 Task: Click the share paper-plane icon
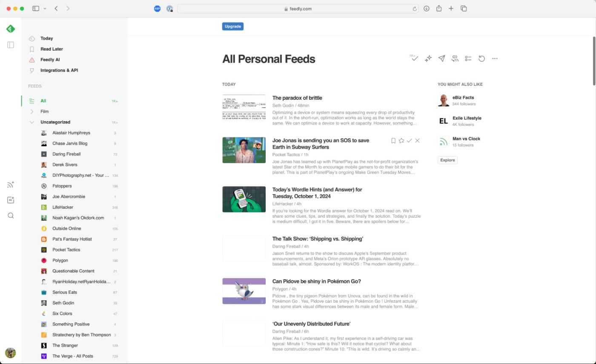coord(442,59)
